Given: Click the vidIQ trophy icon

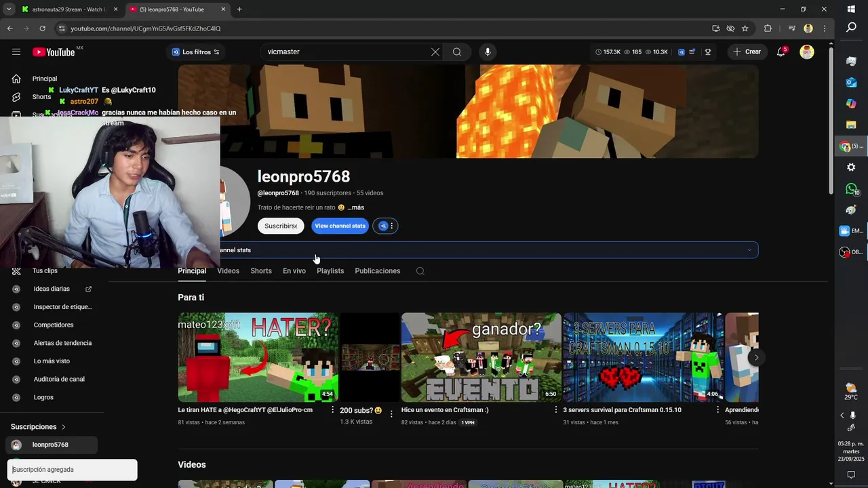Looking at the screenshot, I should [708, 52].
